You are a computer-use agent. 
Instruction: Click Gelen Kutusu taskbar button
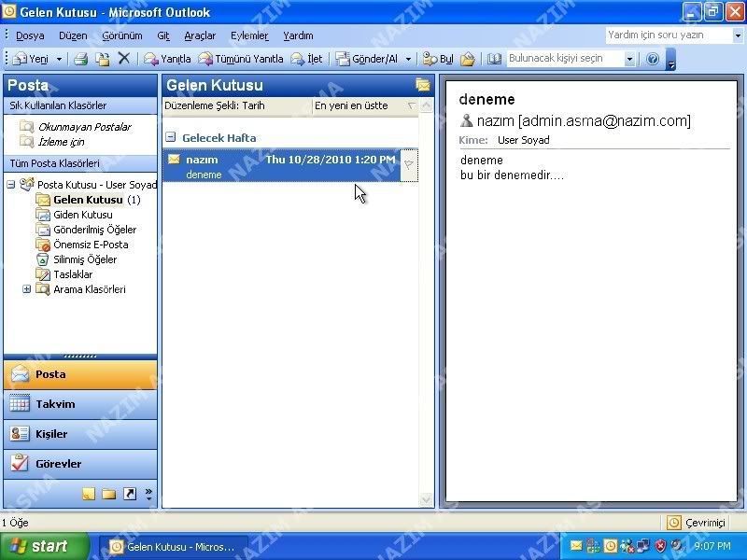174,547
